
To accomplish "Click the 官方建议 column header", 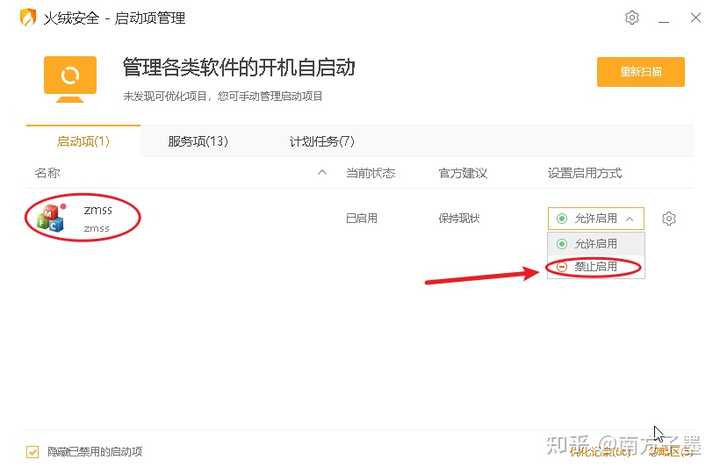I will [x=462, y=173].
